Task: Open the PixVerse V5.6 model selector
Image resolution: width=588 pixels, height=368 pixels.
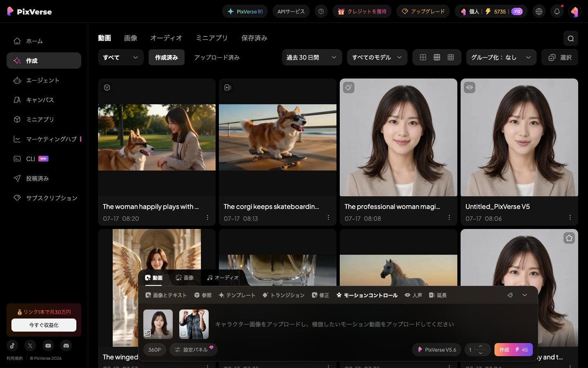Action: (x=437, y=350)
